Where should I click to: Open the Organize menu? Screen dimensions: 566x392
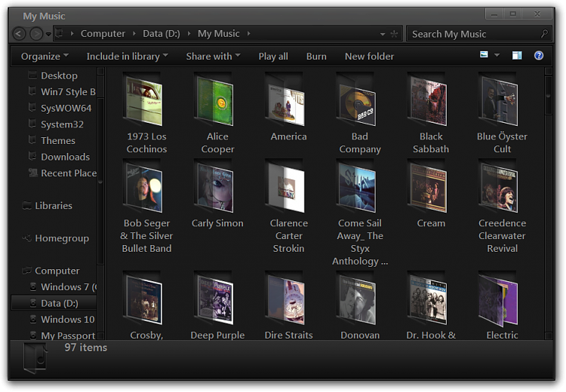pyautogui.click(x=45, y=57)
